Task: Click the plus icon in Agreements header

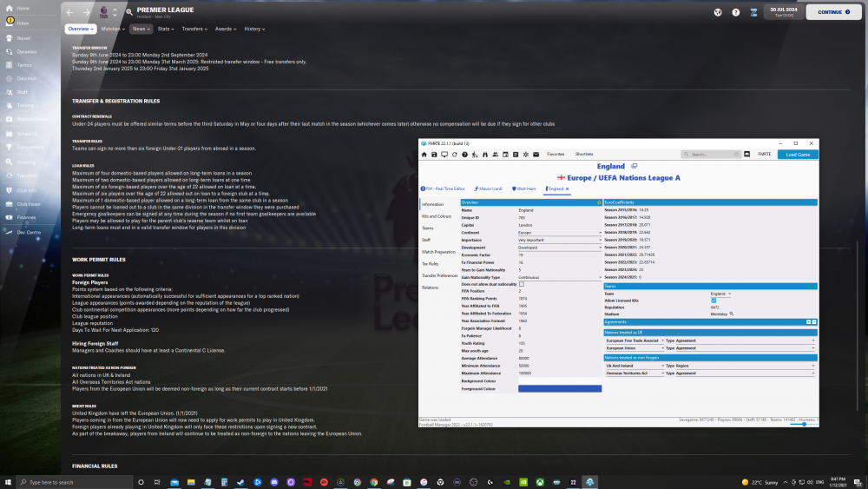Action: pyautogui.click(x=808, y=321)
